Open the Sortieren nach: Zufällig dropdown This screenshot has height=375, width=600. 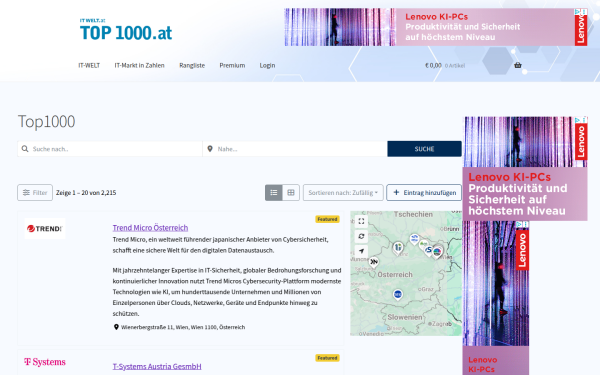pos(343,192)
